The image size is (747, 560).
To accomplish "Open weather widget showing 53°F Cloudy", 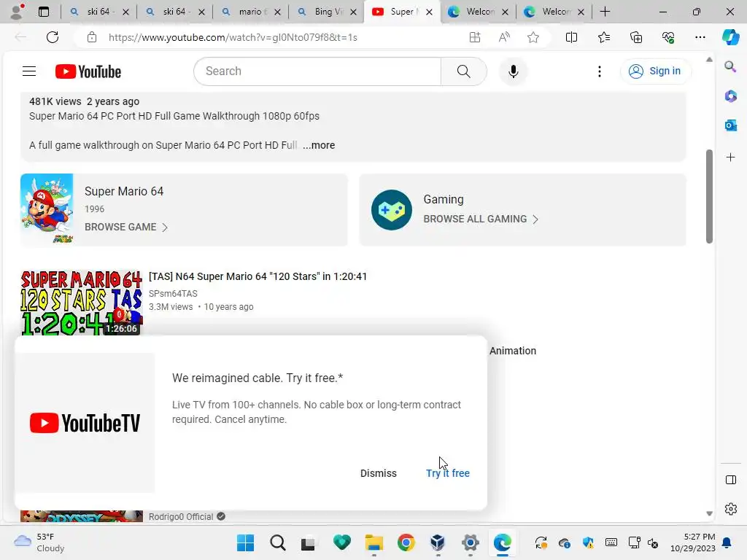I will point(39,542).
